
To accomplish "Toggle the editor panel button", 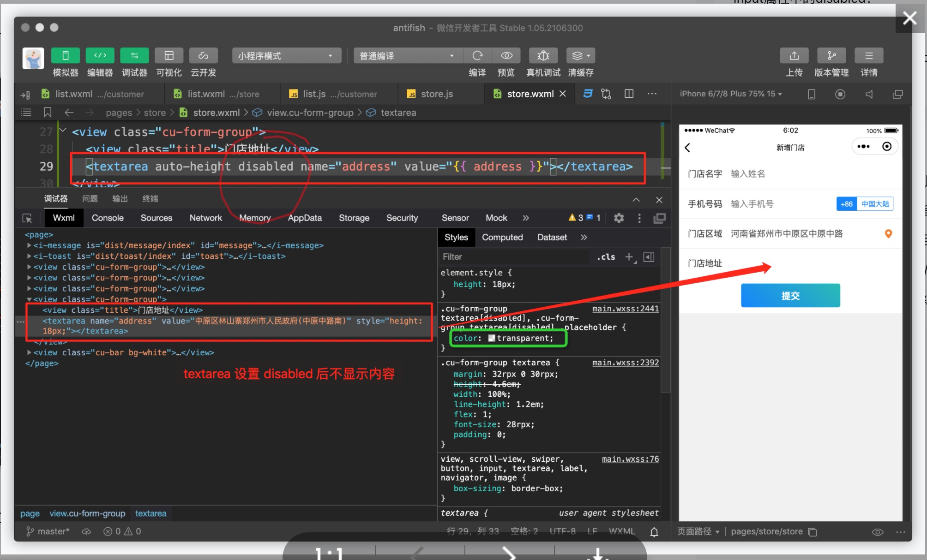I will pos(100,56).
